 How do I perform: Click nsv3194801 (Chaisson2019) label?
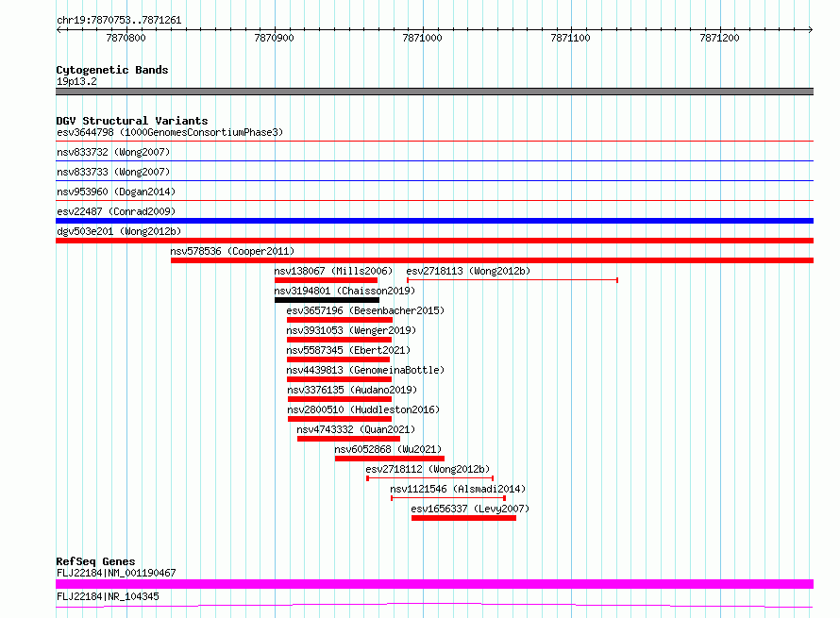click(344, 291)
